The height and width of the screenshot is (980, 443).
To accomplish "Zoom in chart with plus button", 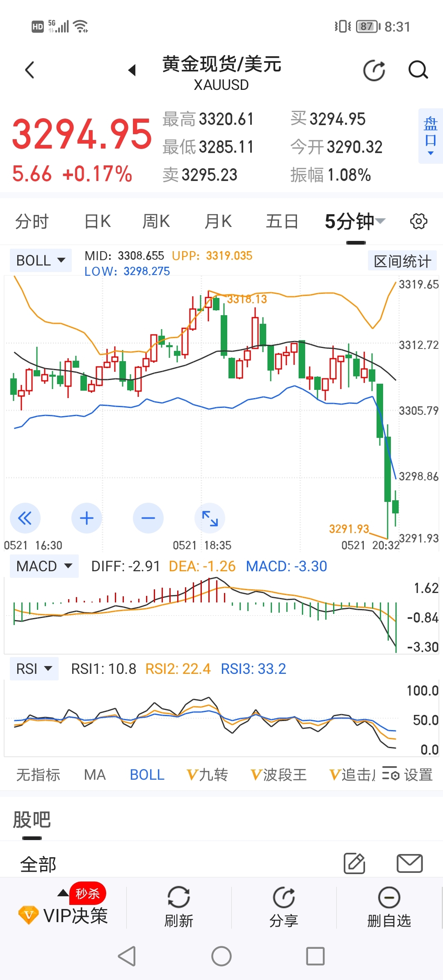I will 87,518.
